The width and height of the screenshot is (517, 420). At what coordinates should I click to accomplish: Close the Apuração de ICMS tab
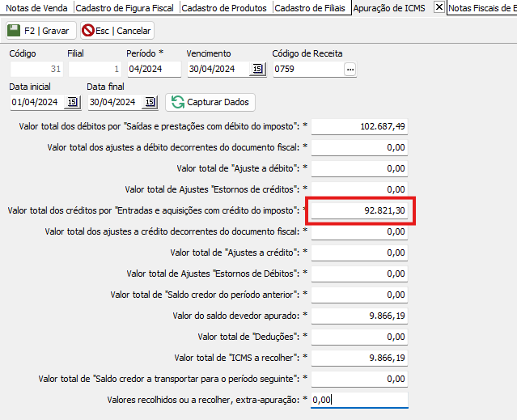click(439, 7)
